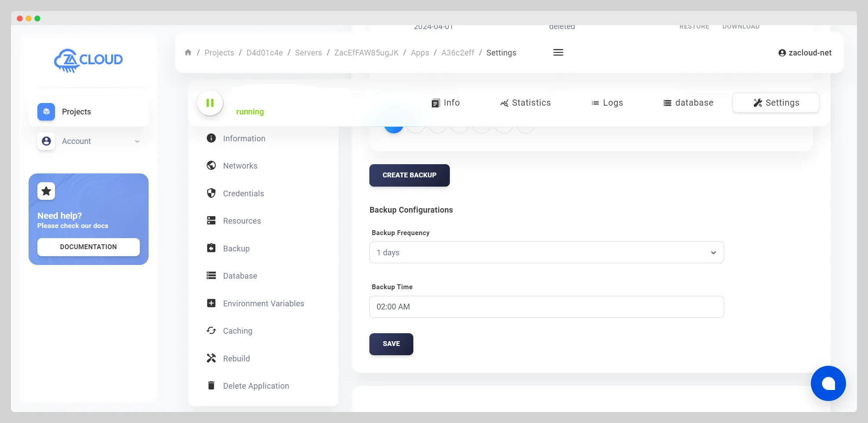868x423 pixels.
Task: Select the Credentials shield icon
Action: [x=211, y=193]
